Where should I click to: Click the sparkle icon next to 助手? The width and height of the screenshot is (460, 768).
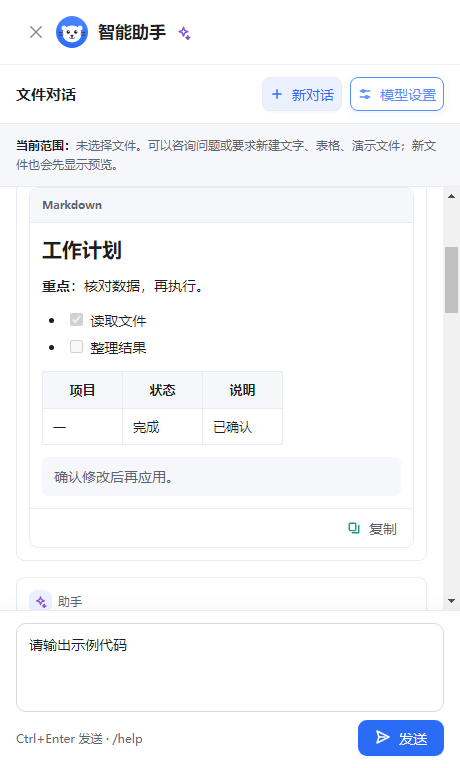click(41, 601)
